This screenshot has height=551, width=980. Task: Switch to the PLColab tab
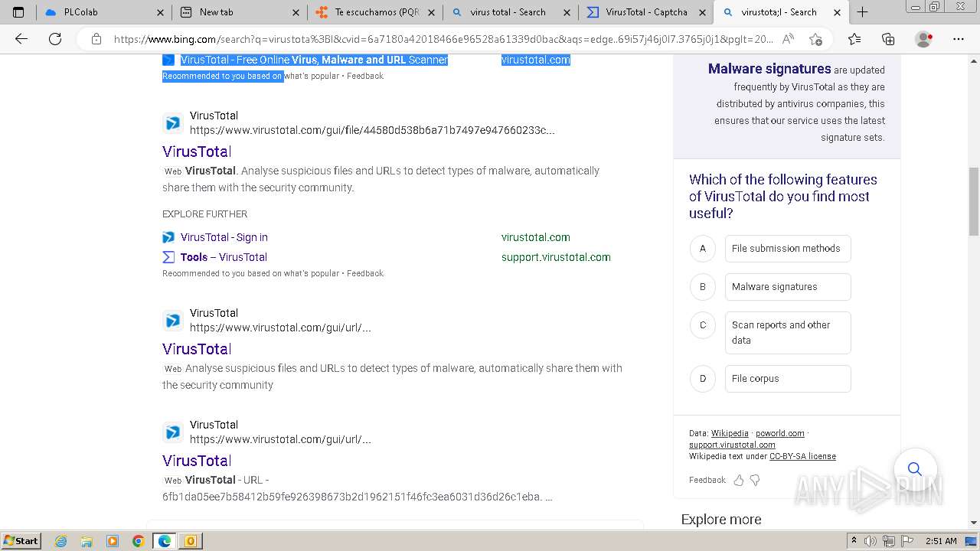[x=103, y=12]
